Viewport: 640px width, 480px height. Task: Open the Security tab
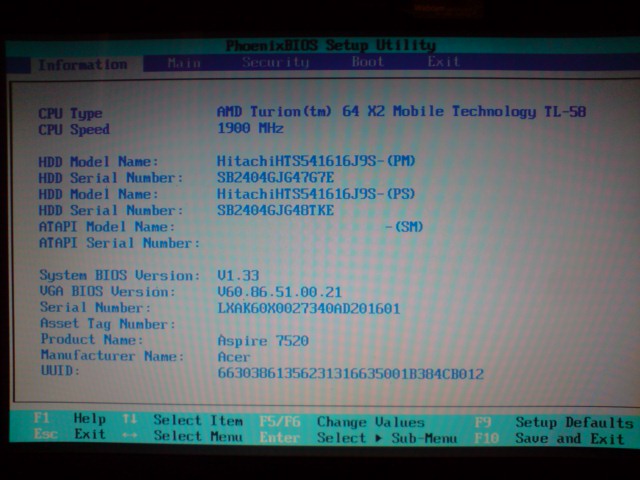pyautogui.click(x=276, y=62)
